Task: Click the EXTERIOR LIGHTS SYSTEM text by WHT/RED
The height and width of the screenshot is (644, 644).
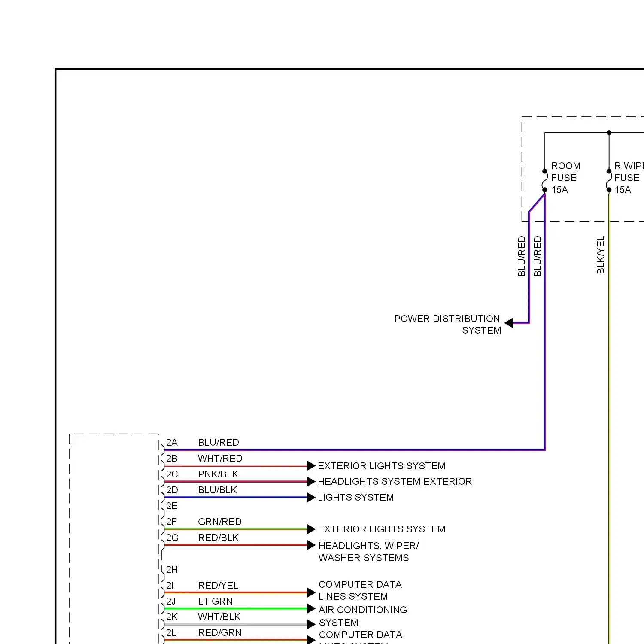Action: [x=382, y=466]
